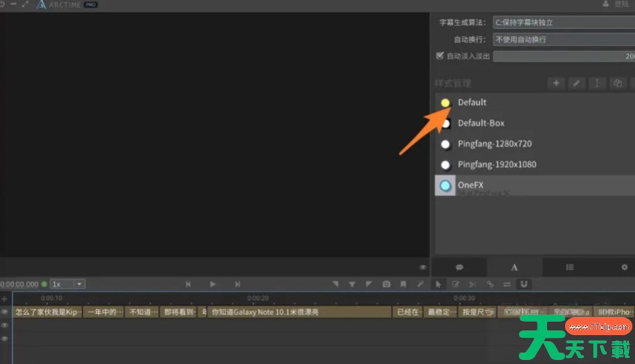Screen dimensions: 635x364
Task: Select the Galaxy Note 10.1 subtitle block
Action: pos(299,312)
